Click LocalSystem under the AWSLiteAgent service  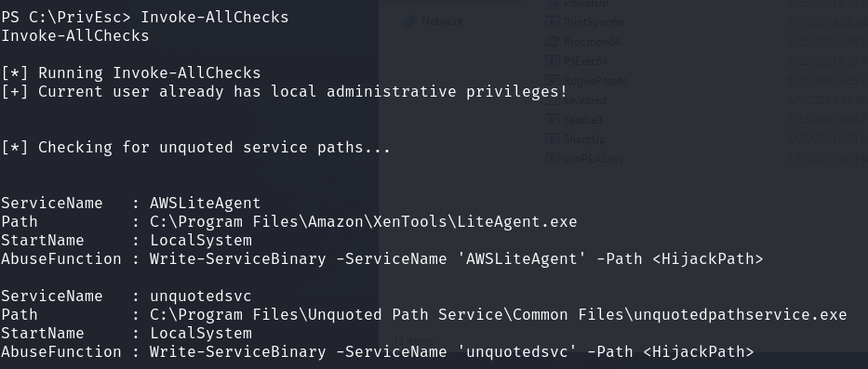pyautogui.click(x=200, y=240)
